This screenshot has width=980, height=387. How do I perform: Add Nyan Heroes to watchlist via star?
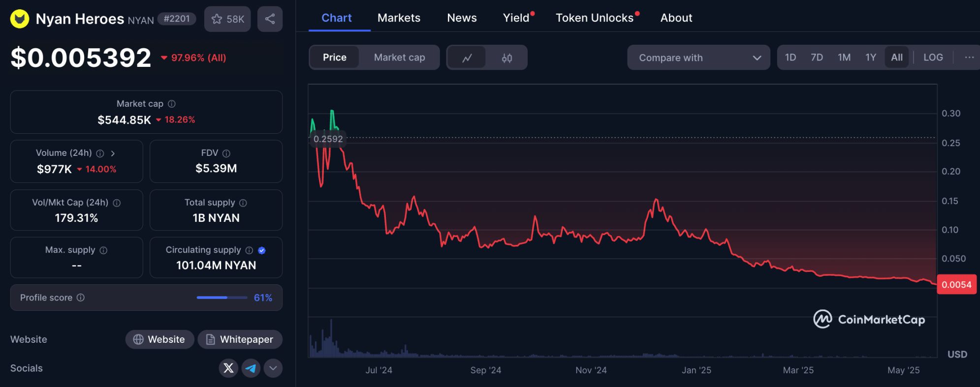click(x=227, y=19)
